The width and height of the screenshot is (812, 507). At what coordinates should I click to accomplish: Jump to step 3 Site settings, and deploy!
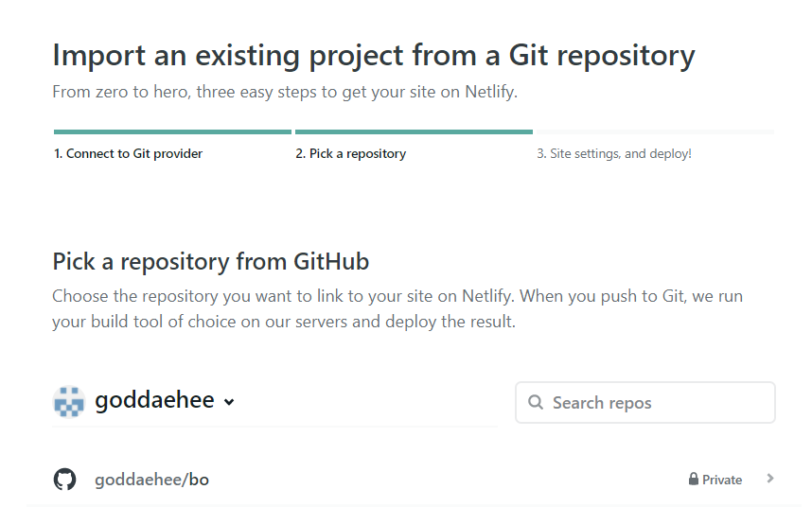[613, 153]
